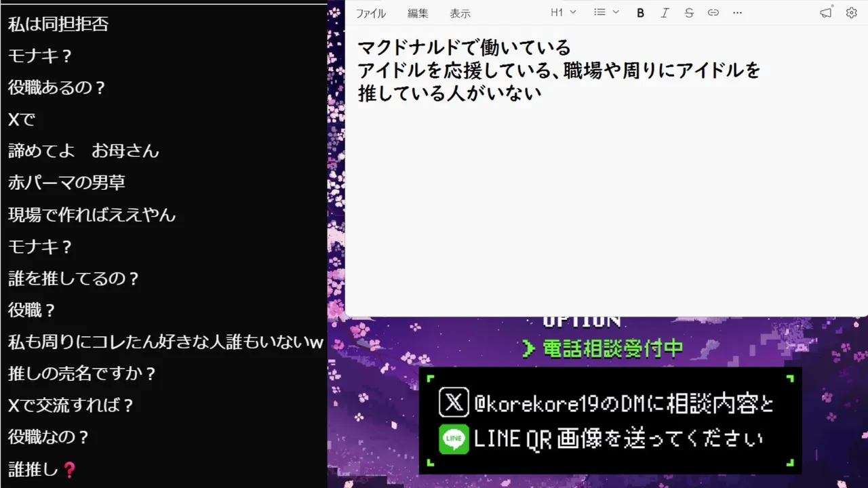This screenshot has width=868, height=488.
Task: Select chat comment 私は同担拒否
Action: point(58,24)
